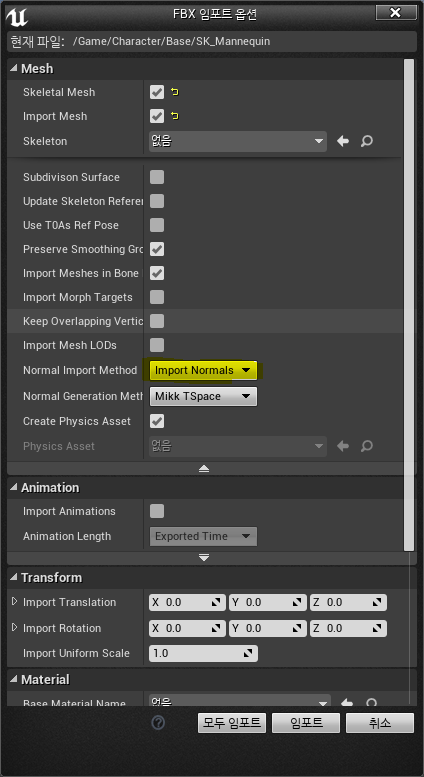Open the Normal Import Method dropdown

203,370
